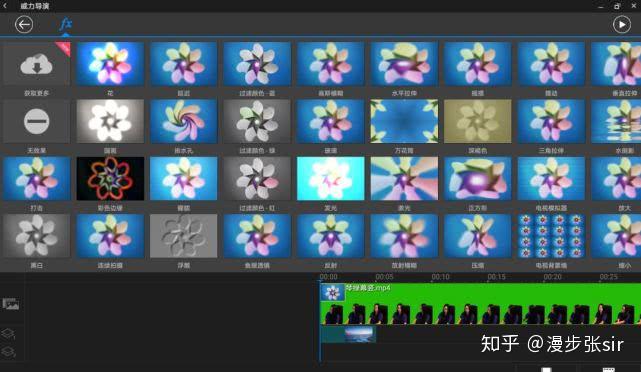The image size is (641, 372).
Task: Apply the 水倒影 water reflection effect
Action: click(616, 121)
